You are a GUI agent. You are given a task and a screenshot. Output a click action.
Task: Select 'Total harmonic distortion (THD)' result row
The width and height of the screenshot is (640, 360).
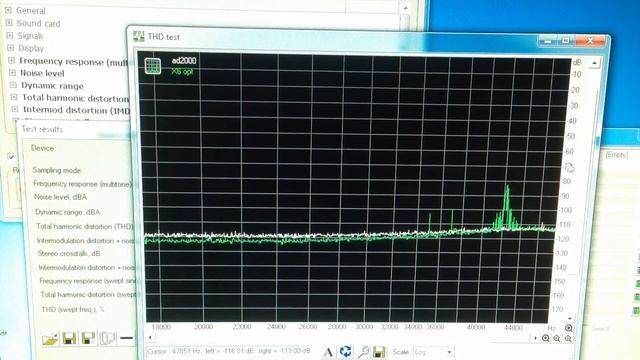[84, 226]
